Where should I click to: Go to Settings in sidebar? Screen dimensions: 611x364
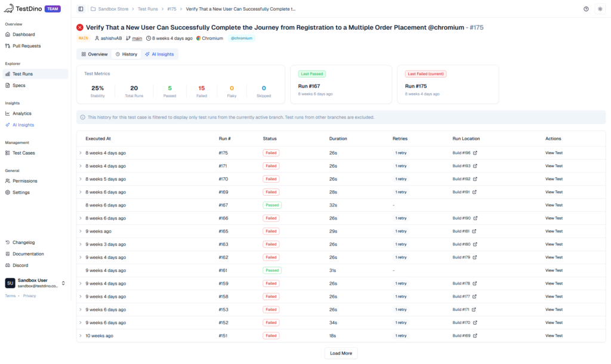point(21,192)
